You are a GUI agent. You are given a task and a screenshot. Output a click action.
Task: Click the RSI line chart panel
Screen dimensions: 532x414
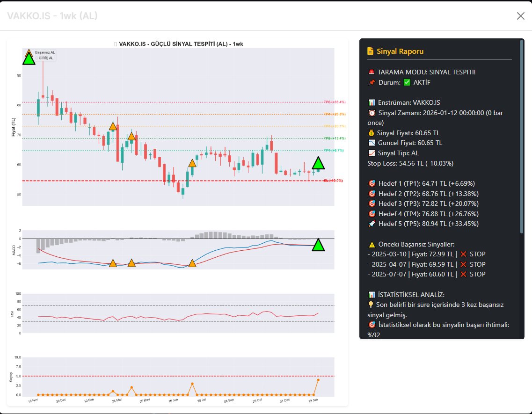(x=178, y=313)
